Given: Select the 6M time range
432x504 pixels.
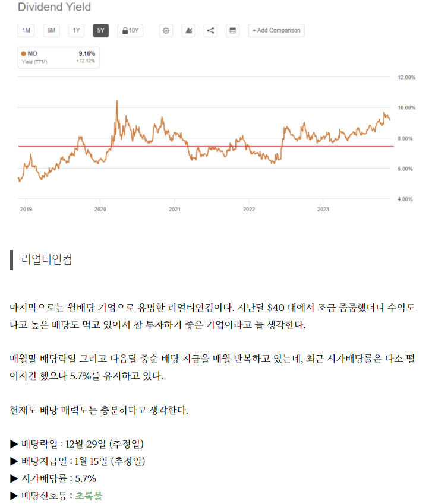Looking at the screenshot, I should pyautogui.click(x=51, y=30).
